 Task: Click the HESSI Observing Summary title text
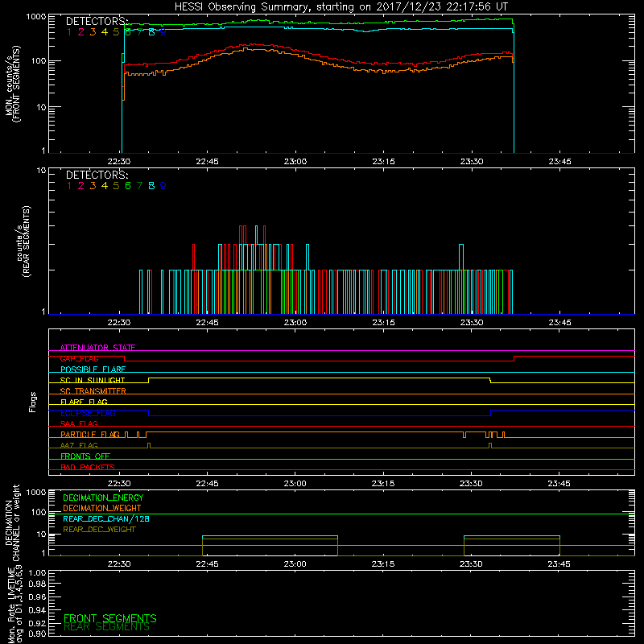341,7
